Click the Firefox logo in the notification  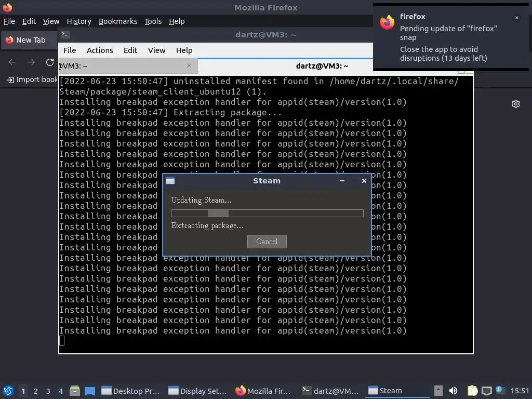pyautogui.click(x=387, y=22)
